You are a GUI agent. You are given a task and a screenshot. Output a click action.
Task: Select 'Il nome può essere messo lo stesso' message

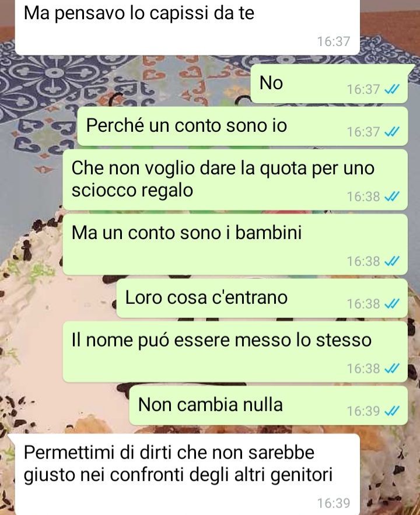[x=235, y=352]
